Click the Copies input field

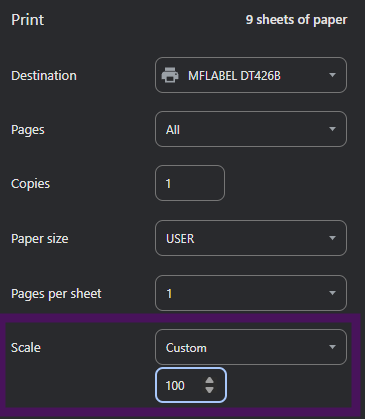pyautogui.click(x=190, y=183)
